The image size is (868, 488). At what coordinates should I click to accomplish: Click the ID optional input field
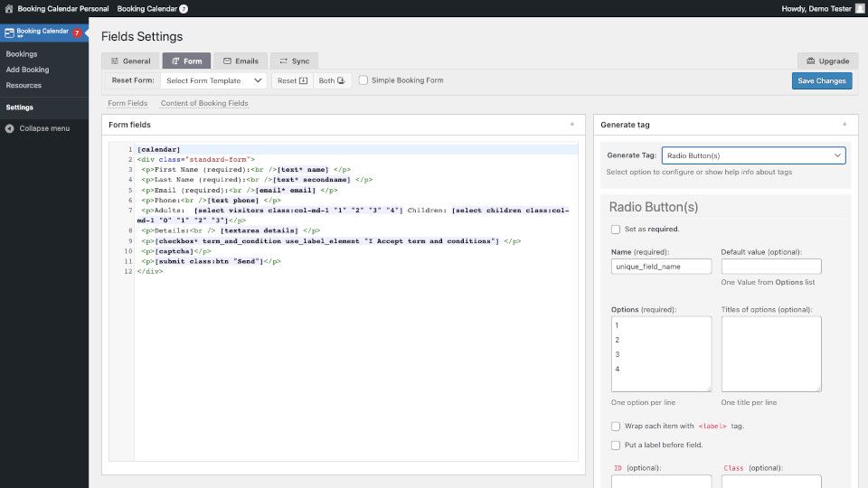point(661,481)
